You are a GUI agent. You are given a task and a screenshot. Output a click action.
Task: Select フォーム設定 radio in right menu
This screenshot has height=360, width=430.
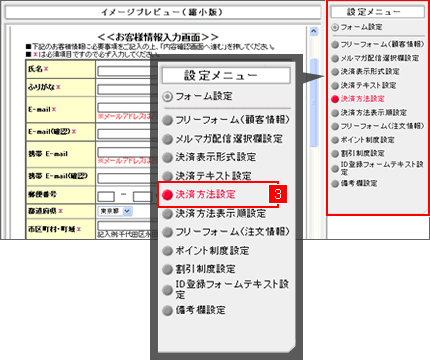point(335,27)
